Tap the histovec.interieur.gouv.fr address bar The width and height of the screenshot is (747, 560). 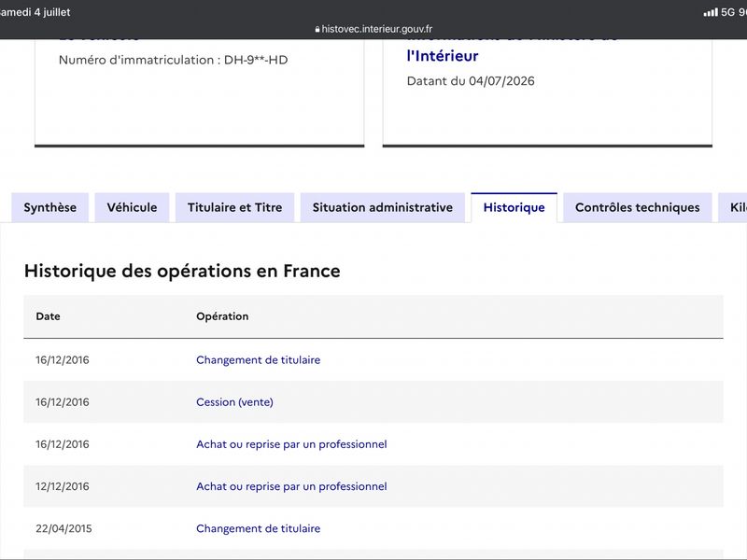(373, 29)
